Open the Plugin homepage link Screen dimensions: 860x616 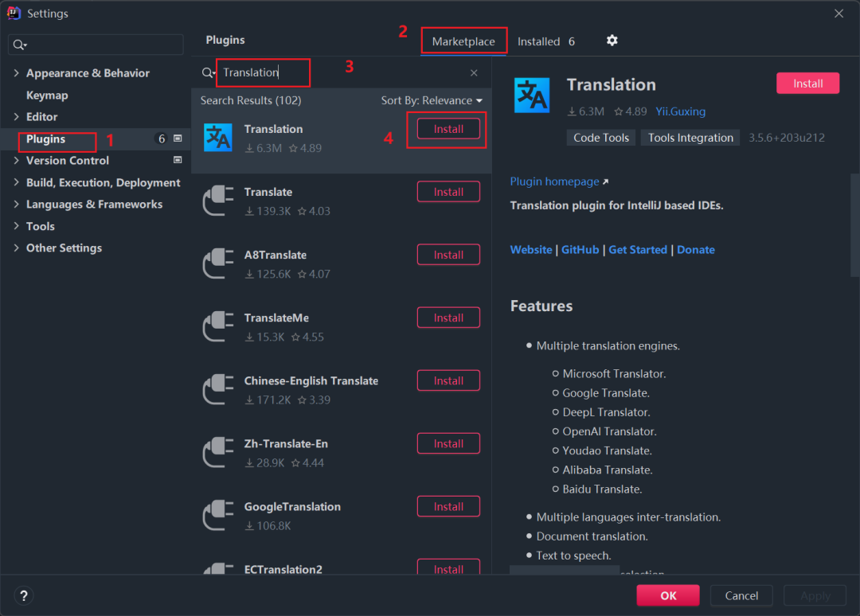point(554,182)
